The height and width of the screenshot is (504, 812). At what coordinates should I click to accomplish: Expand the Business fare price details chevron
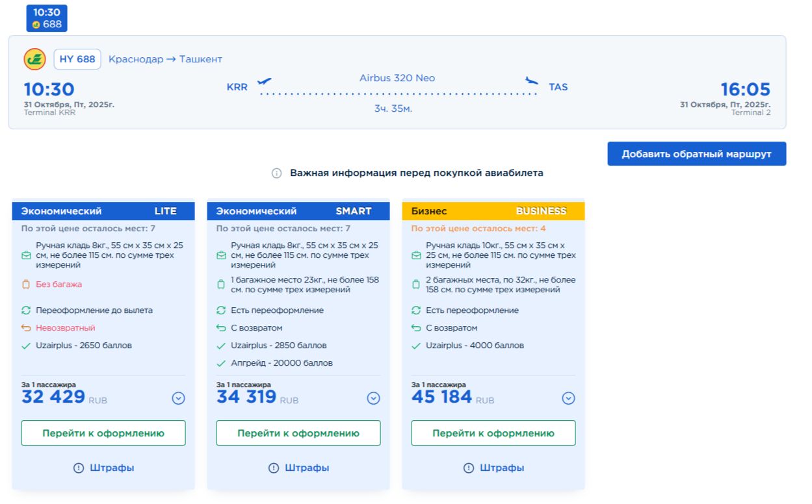coord(568,398)
